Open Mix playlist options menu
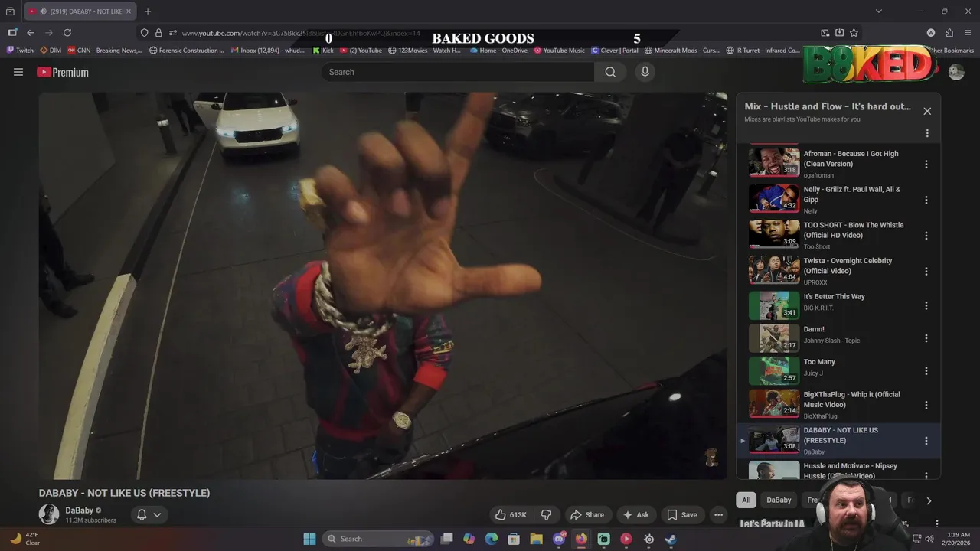Image resolution: width=980 pixels, height=551 pixels. [x=927, y=133]
